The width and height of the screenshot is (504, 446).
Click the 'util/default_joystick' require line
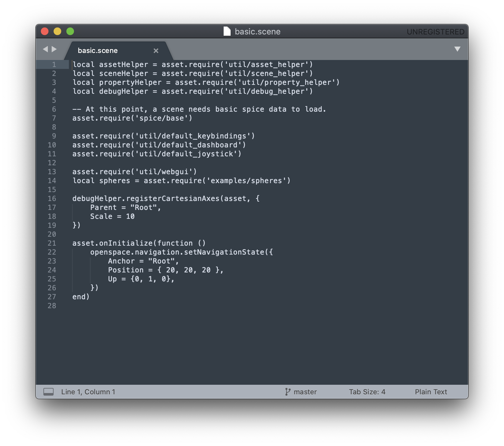(157, 154)
